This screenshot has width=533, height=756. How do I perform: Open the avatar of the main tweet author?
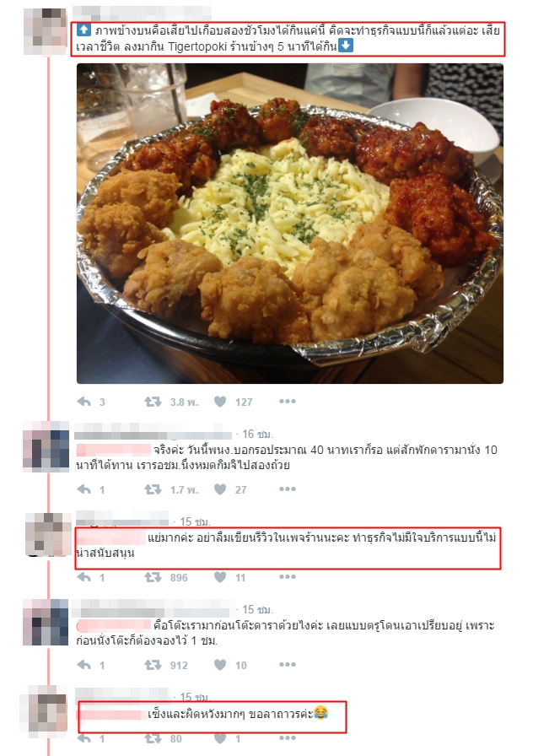pos(46,31)
